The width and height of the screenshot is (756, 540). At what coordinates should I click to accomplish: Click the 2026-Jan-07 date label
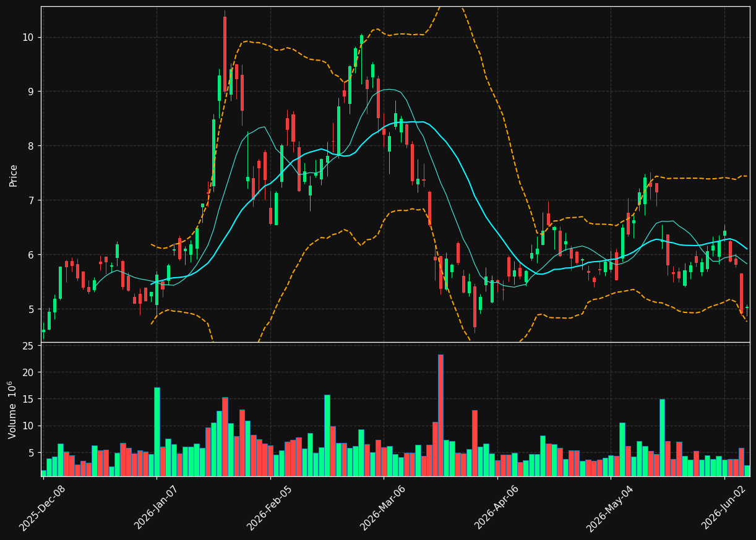(156, 508)
